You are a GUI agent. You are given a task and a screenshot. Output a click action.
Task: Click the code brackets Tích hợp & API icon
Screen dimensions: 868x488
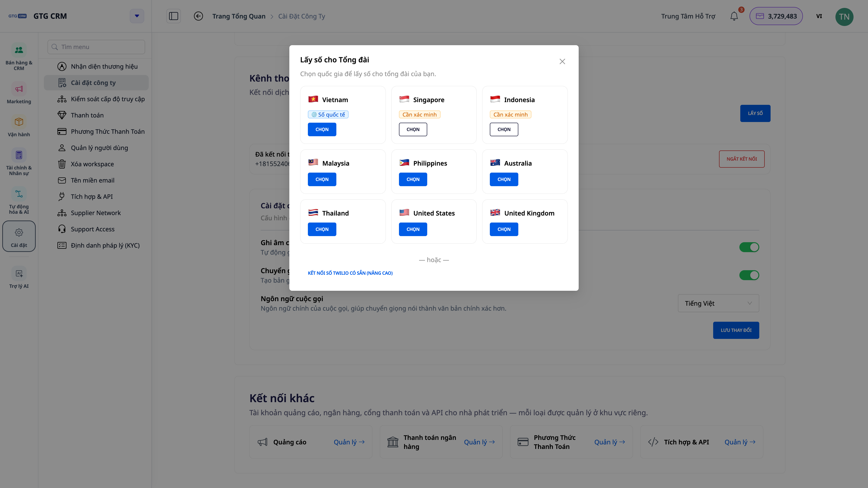click(653, 442)
